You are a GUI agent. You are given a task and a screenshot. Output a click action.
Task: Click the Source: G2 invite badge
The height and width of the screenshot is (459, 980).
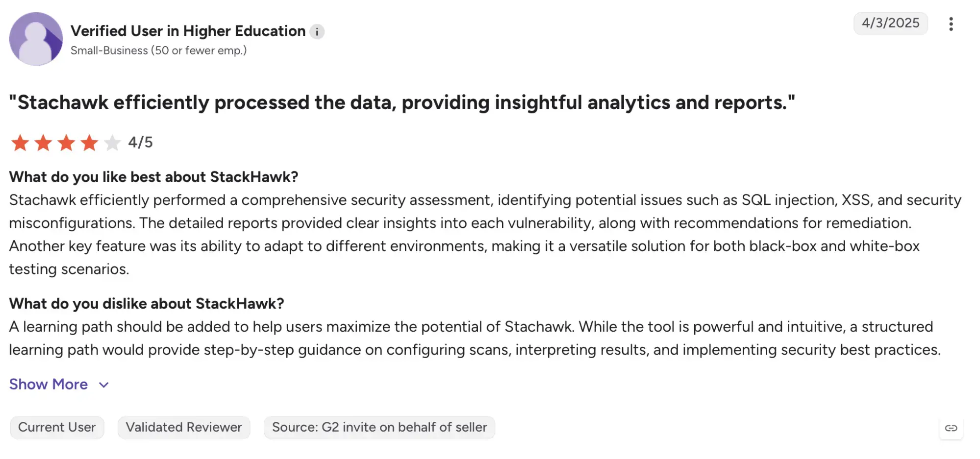(x=379, y=428)
